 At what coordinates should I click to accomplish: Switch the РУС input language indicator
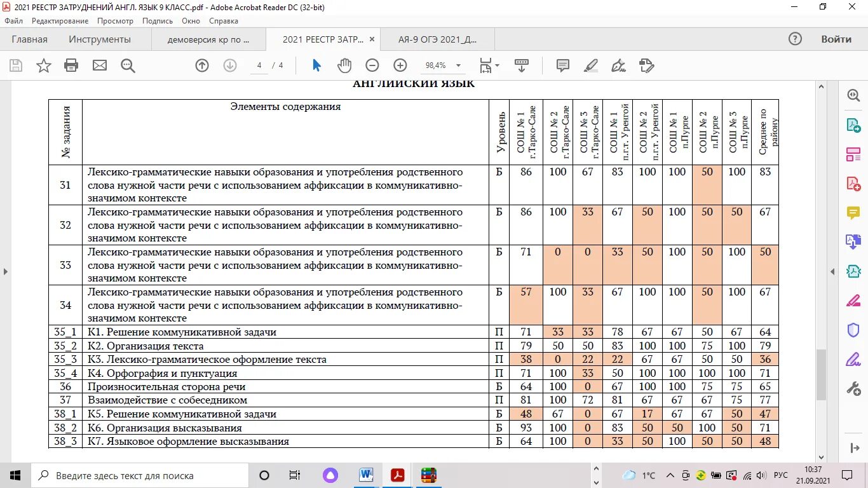pyautogui.click(x=781, y=475)
